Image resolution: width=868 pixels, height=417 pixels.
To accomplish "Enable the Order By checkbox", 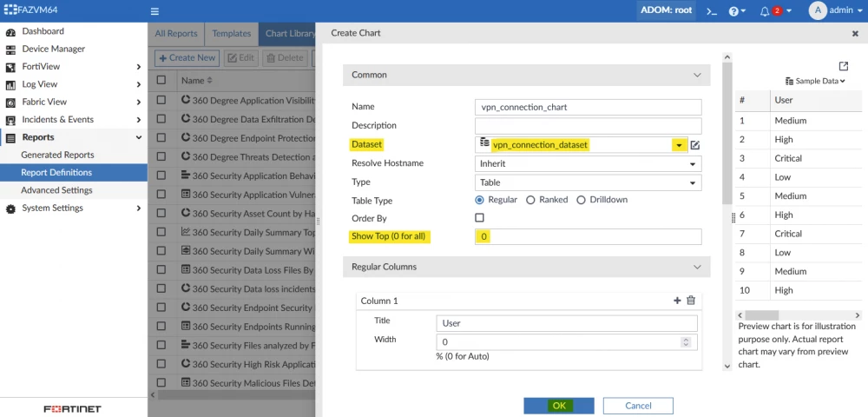I will pyautogui.click(x=479, y=218).
